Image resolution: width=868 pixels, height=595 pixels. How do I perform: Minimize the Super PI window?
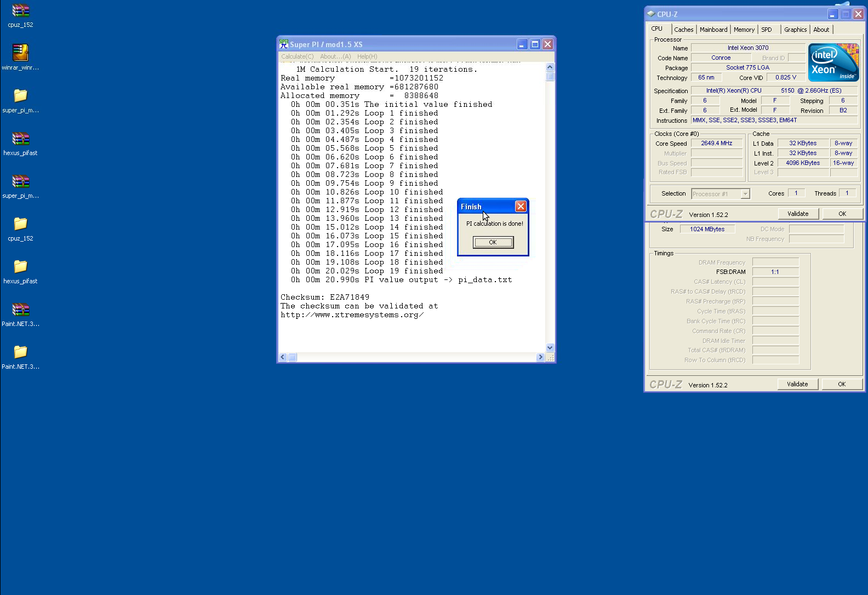(522, 44)
